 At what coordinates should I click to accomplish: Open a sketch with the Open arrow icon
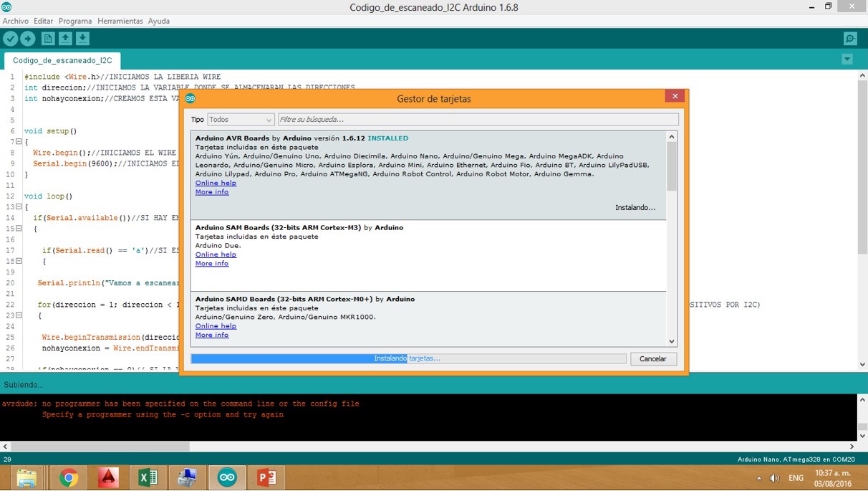[65, 39]
